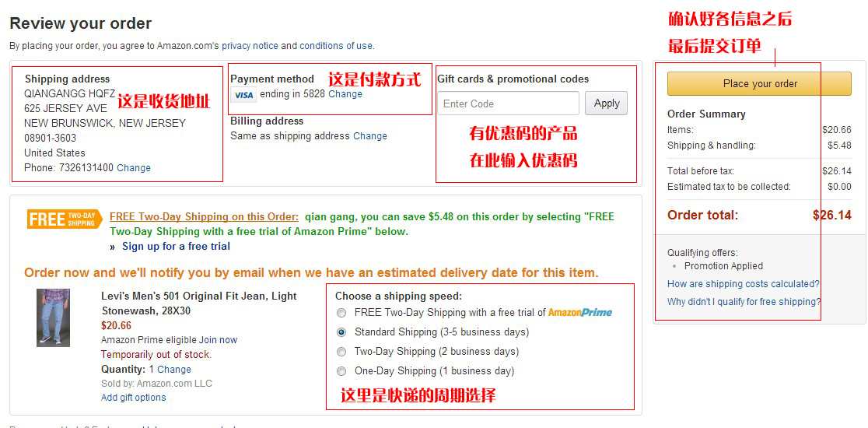Apply the promotional code
This screenshot has width=868, height=428.
606,103
